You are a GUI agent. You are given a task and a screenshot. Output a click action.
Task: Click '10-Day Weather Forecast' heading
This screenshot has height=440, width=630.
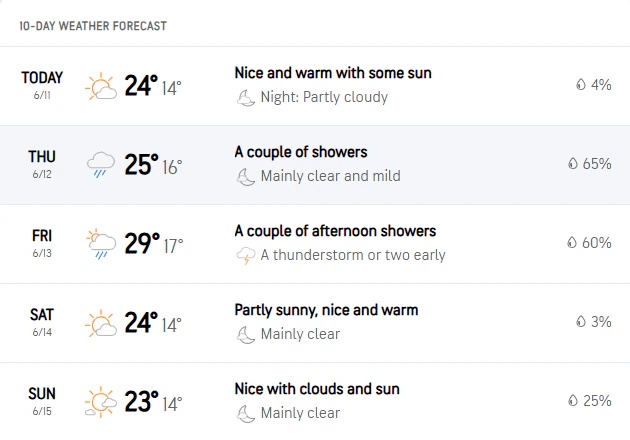point(93,26)
